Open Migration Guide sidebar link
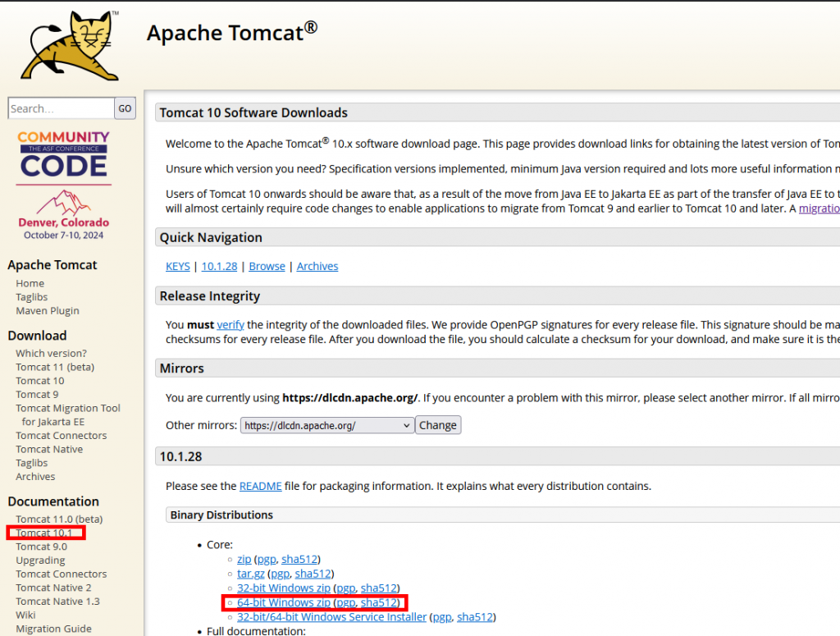The height and width of the screenshot is (636, 840). pos(53,629)
